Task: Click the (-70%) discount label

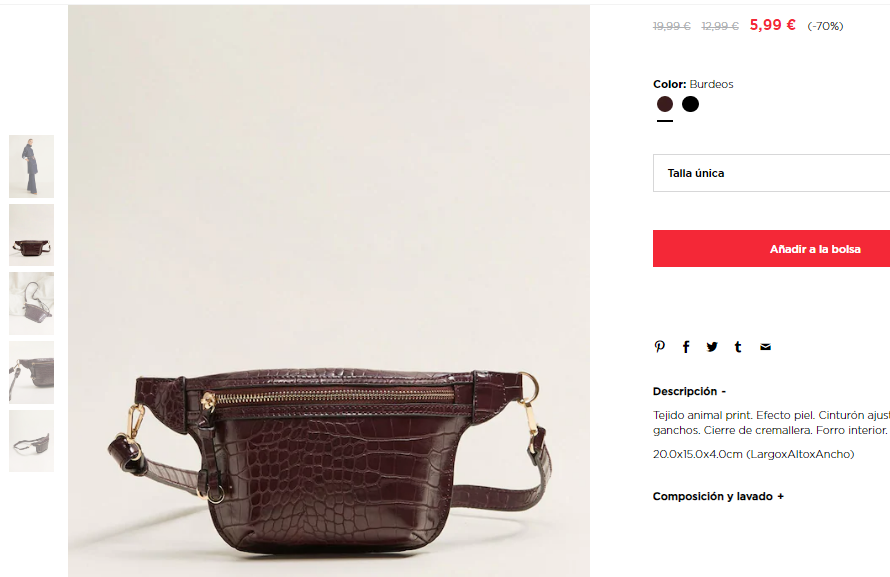Action: point(825,26)
